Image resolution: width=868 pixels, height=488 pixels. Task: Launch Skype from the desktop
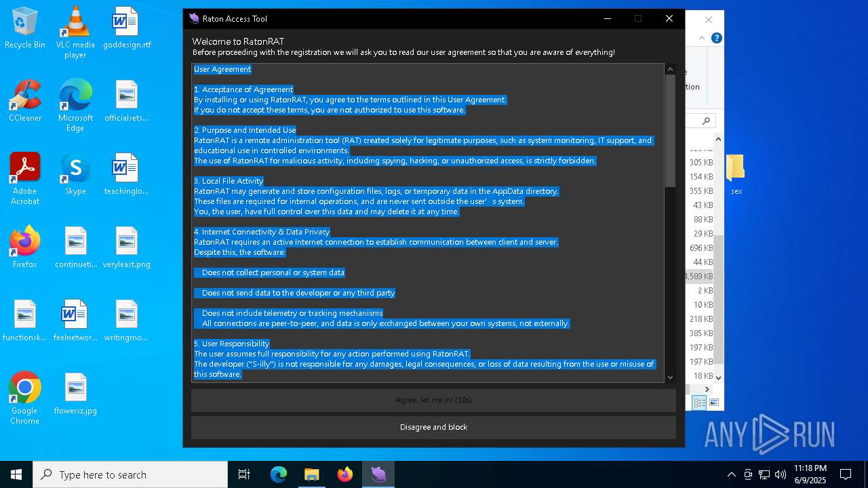(75, 175)
